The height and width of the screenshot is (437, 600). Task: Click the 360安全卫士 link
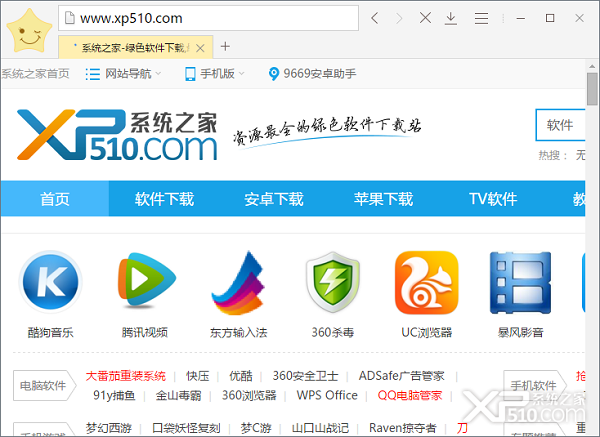pyautogui.click(x=305, y=376)
